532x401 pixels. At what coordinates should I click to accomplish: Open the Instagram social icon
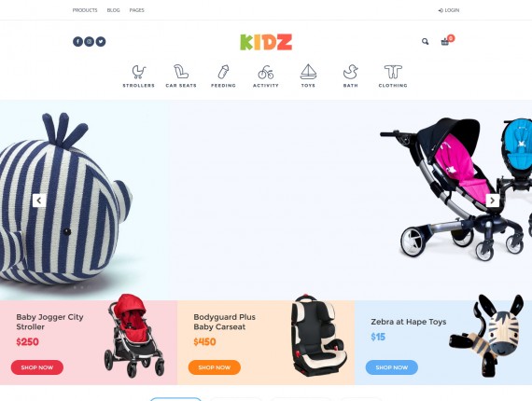89,42
